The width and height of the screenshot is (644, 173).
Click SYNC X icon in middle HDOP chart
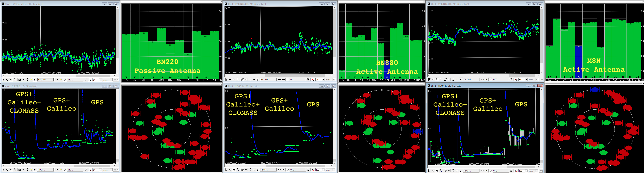click(308, 170)
